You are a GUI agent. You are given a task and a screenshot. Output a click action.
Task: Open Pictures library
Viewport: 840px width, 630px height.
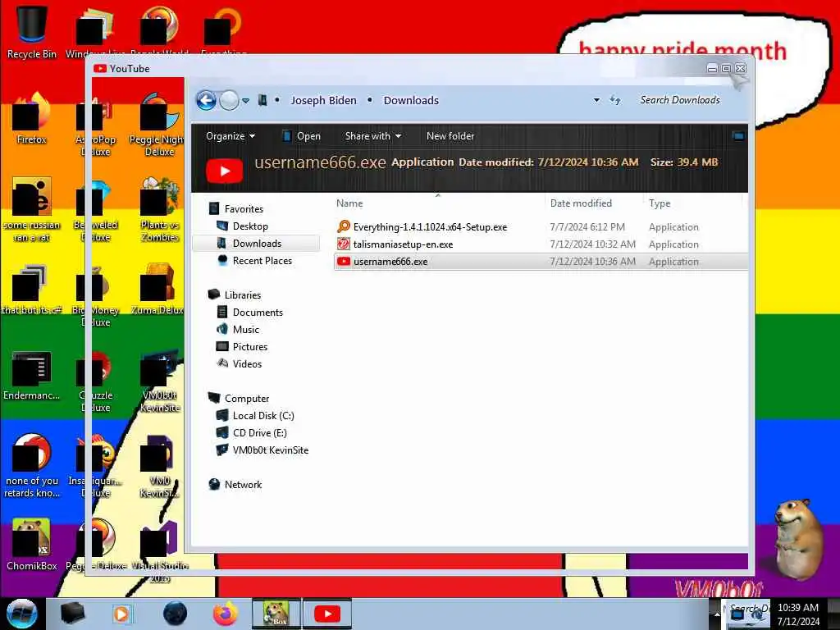point(249,347)
